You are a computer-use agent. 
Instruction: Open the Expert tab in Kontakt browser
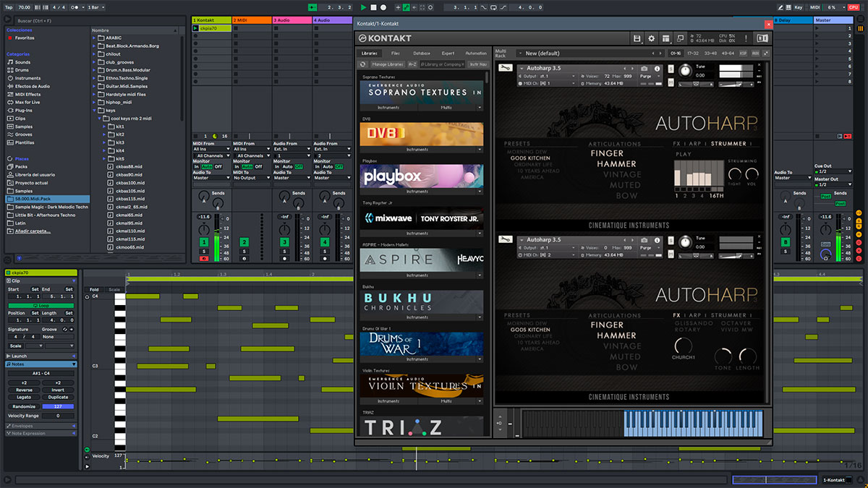tap(448, 53)
